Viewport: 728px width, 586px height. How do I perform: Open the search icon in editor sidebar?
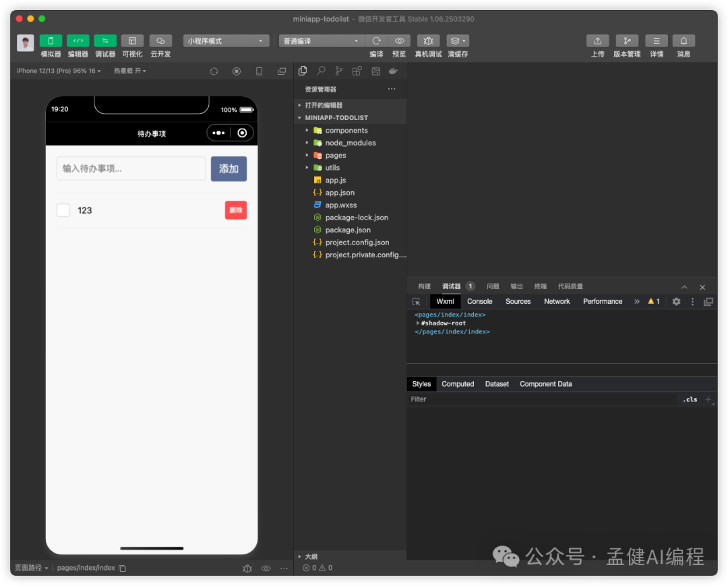321,71
